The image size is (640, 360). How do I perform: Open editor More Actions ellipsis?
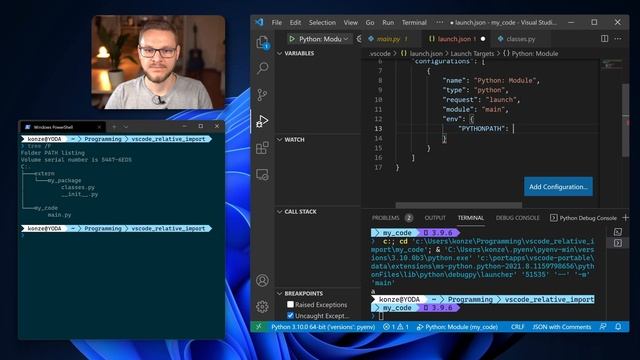[x=618, y=39]
